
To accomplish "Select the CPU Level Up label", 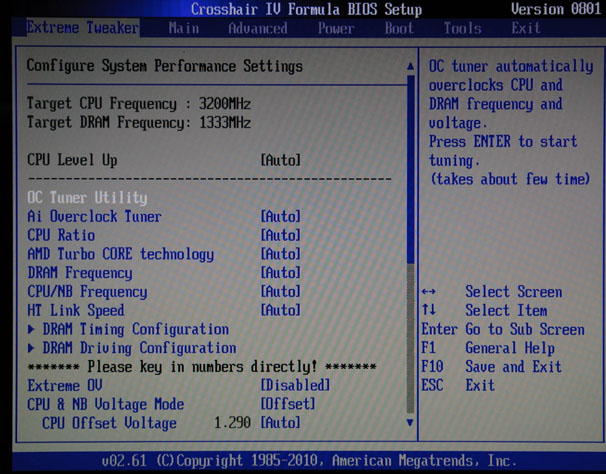I will tap(72, 160).
